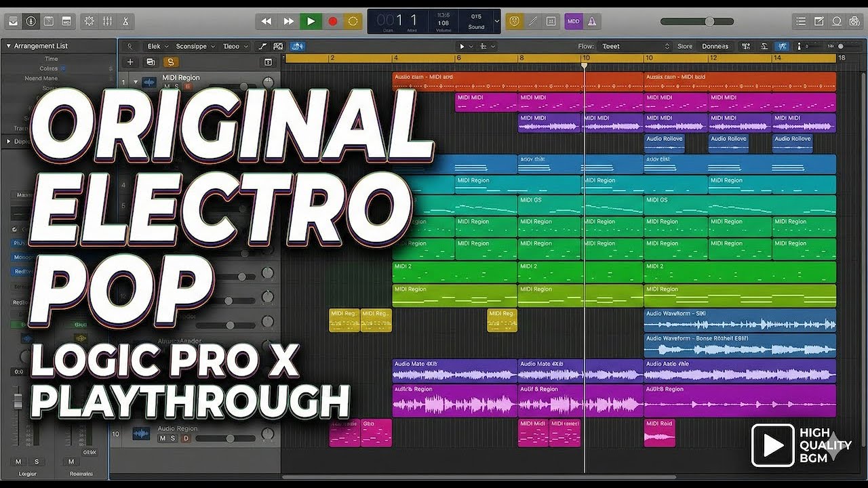Screen dimensions: 868x488
Task: Open the Editors scissors icon
Action: [125, 21]
